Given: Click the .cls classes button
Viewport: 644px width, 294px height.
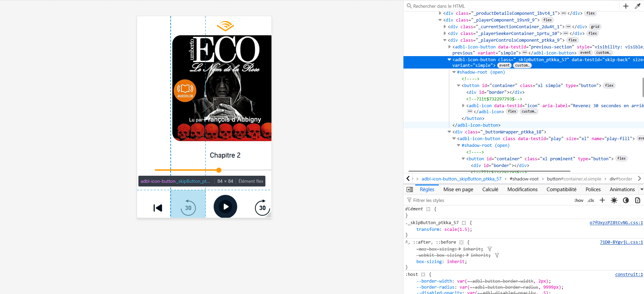Looking at the screenshot, I should tap(591, 200).
